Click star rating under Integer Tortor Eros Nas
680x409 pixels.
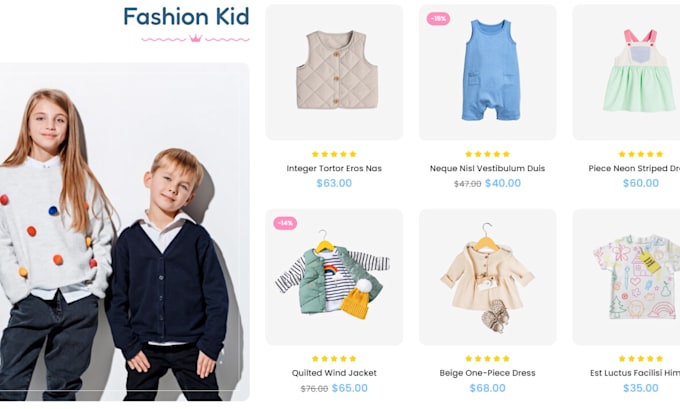[334, 154]
